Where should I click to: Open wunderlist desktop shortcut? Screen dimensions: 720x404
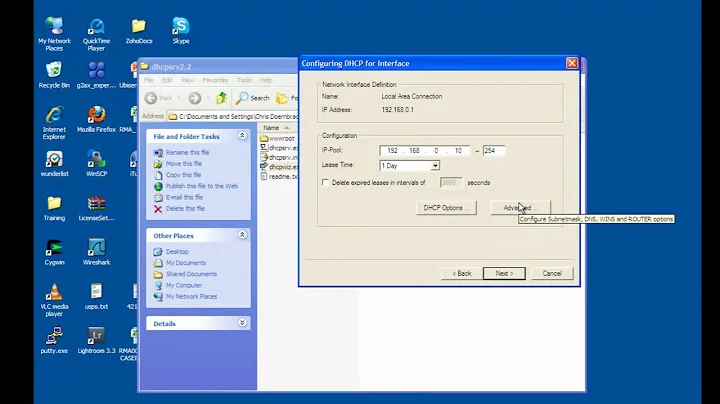[54, 163]
